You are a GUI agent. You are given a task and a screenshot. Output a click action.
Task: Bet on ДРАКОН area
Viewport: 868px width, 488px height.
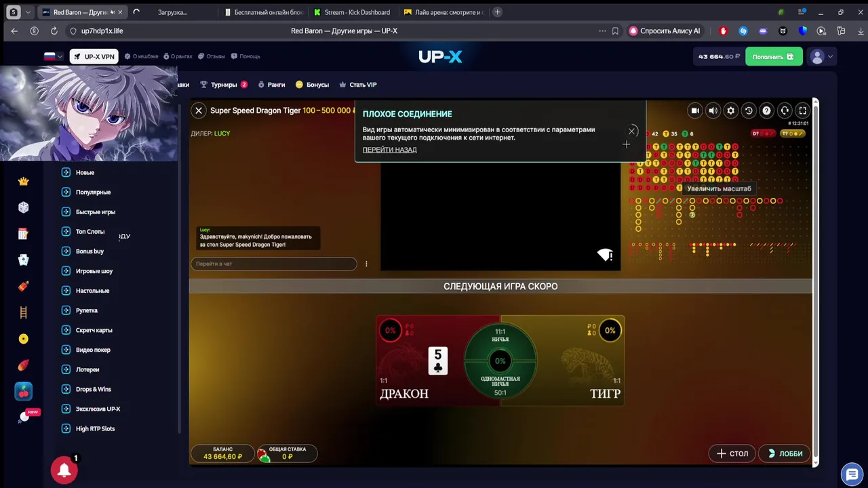[420, 361]
